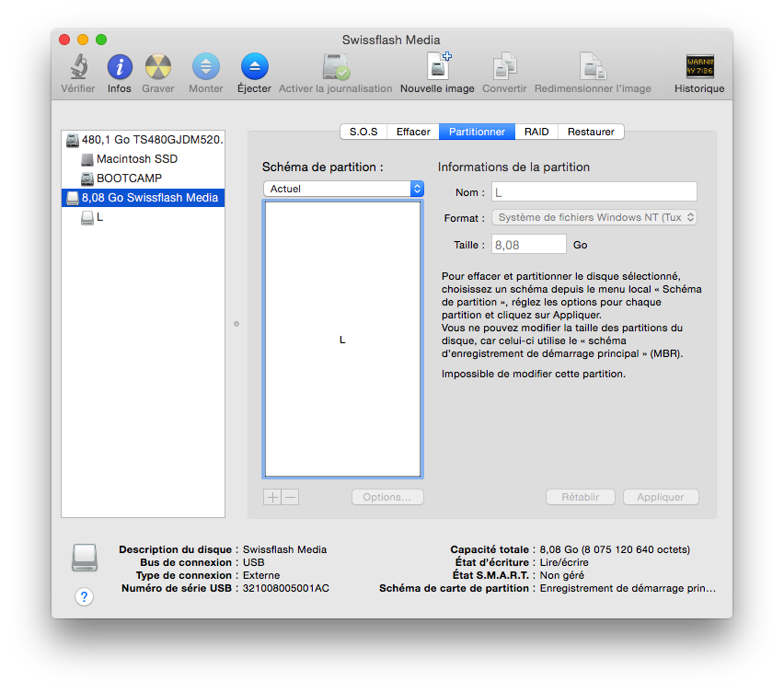Click the Swissflash Media disk description value
Screen dimensions: 784x692
coord(284,549)
